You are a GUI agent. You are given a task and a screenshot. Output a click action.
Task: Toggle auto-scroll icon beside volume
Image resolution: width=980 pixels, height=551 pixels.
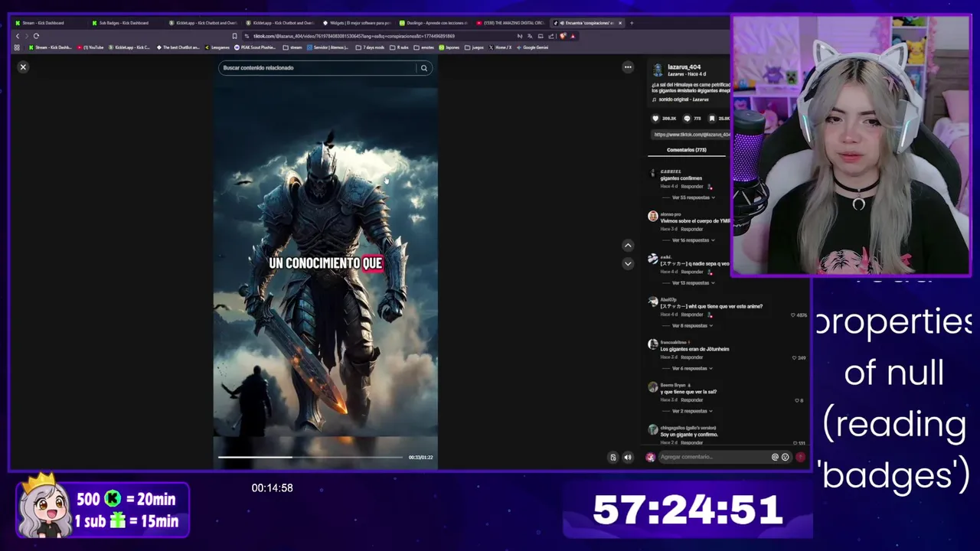coord(612,458)
